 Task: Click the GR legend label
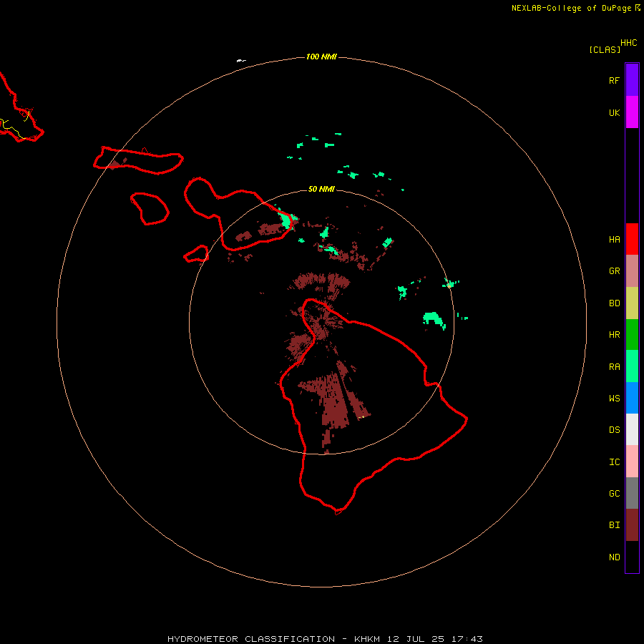[x=614, y=271]
